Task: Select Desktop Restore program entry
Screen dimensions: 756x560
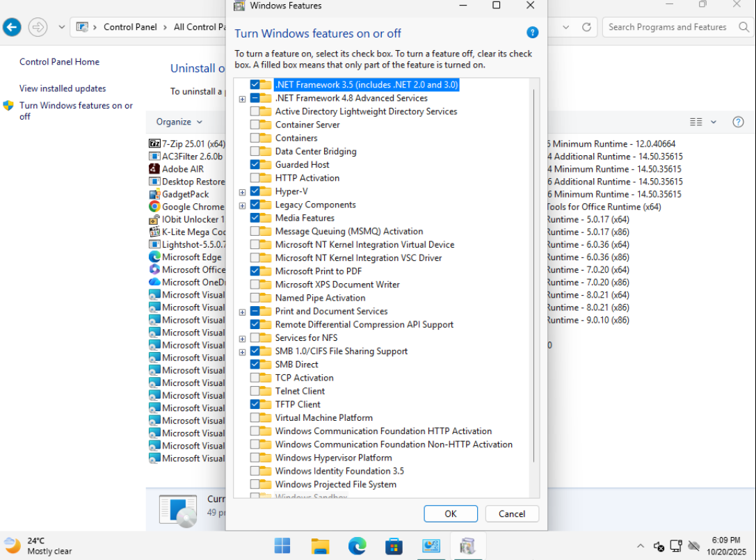Action: 187,182
